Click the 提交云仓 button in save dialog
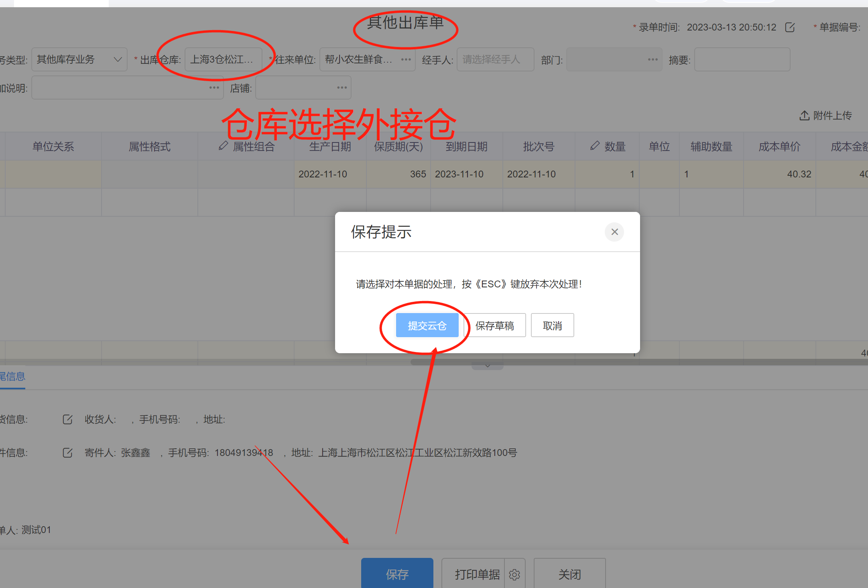The height and width of the screenshot is (588, 868). (x=427, y=326)
